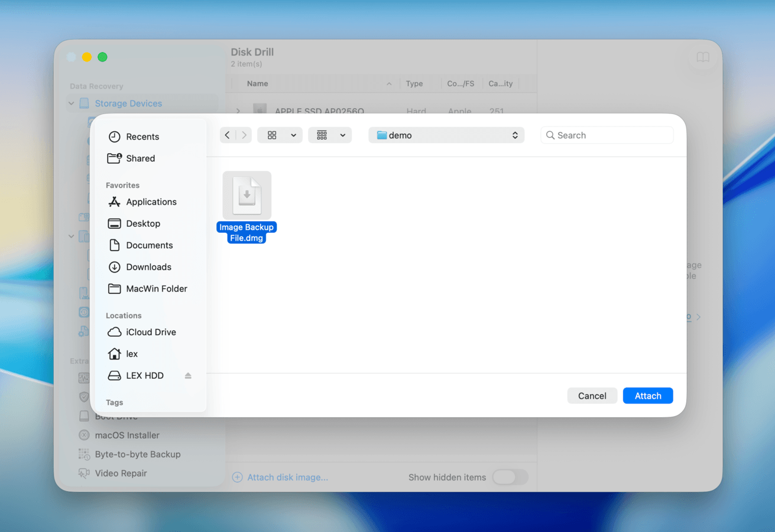Select Recents in the sidebar
Screen dimensions: 775x532
click(142, 137)
